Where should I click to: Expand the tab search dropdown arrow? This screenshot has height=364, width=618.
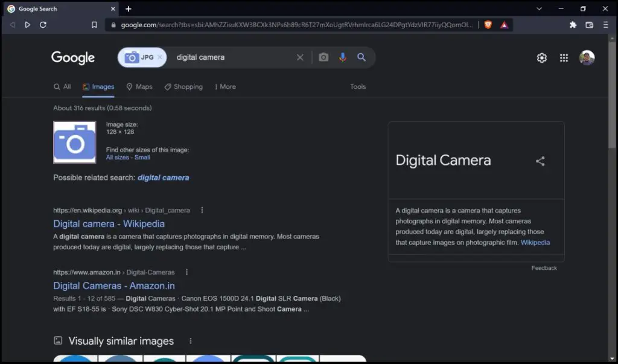(539, 8)
